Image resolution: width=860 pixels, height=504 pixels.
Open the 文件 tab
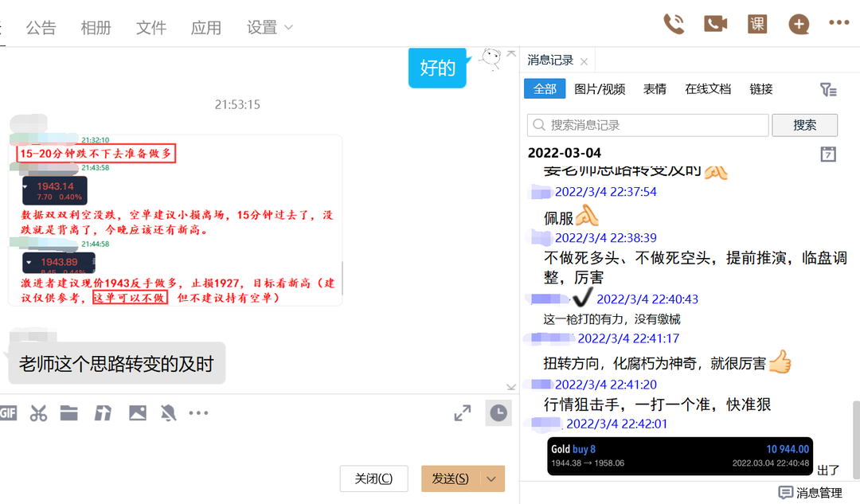click(x=150, y=27)
